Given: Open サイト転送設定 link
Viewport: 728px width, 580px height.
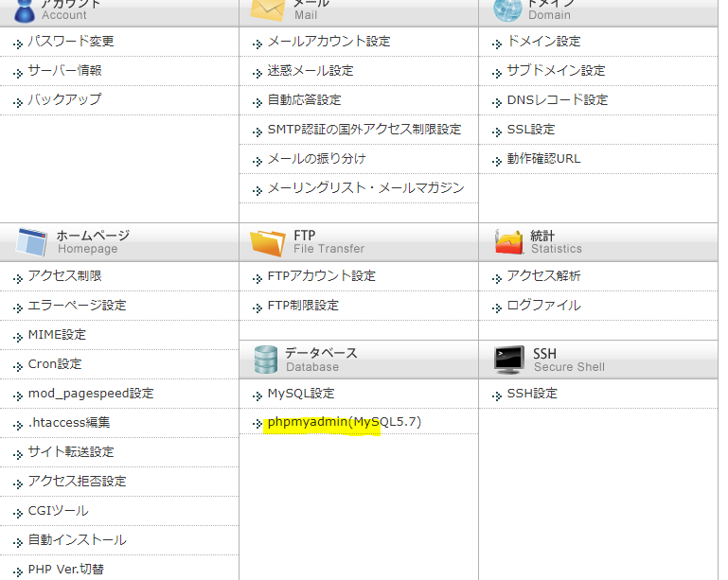Looking at the screenshot, I should pos(71,452).
